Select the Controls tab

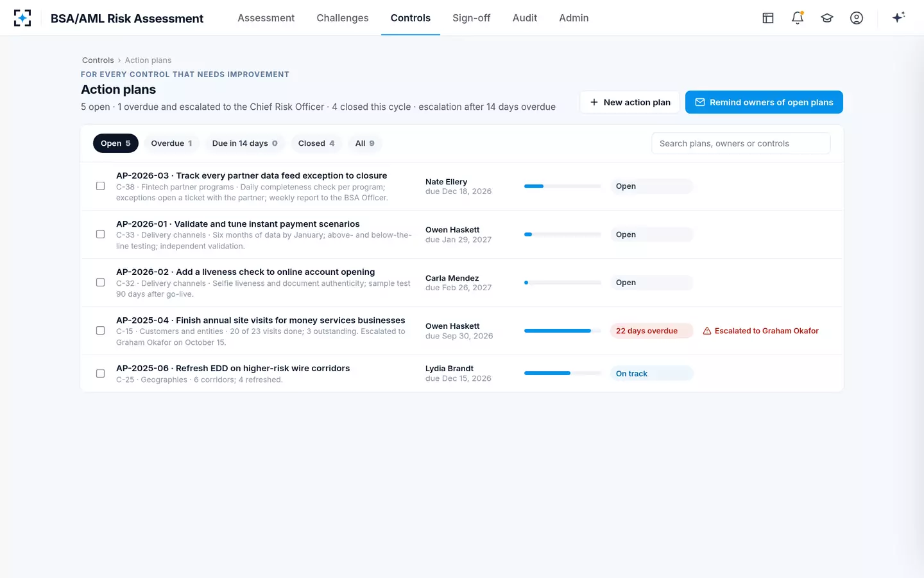coord(411,18)
